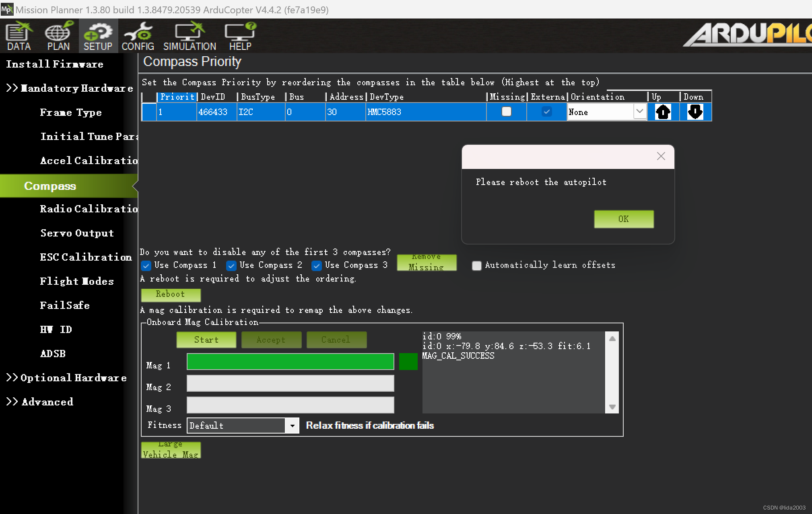Close the reboot autopilot dialog

[x=661, y=156]
